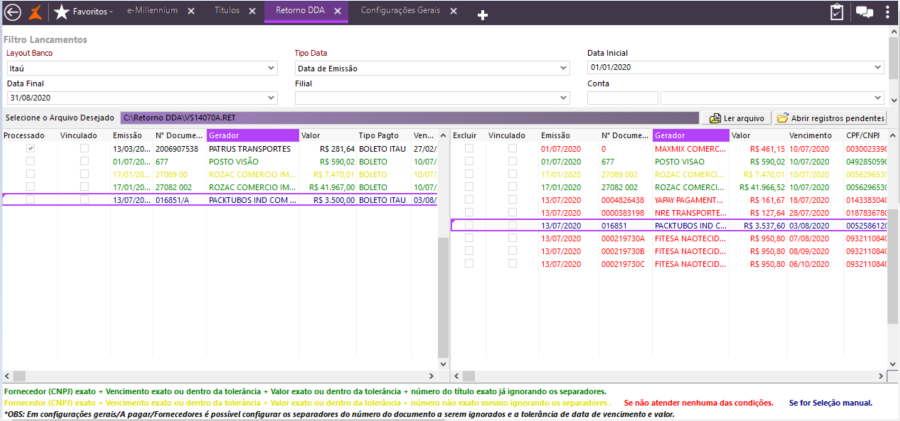Select the MAXMIX COMERC row in right table
Screen dimensions: 900x421
669,149
